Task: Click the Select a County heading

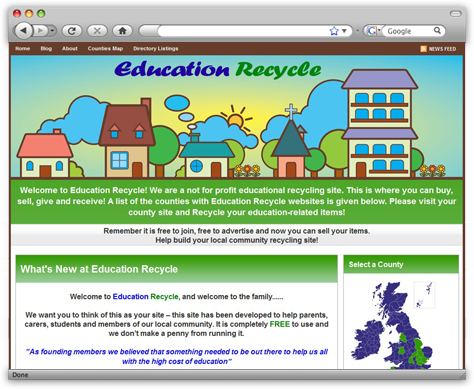Action: pyautogui.click(x=376, y=264)
